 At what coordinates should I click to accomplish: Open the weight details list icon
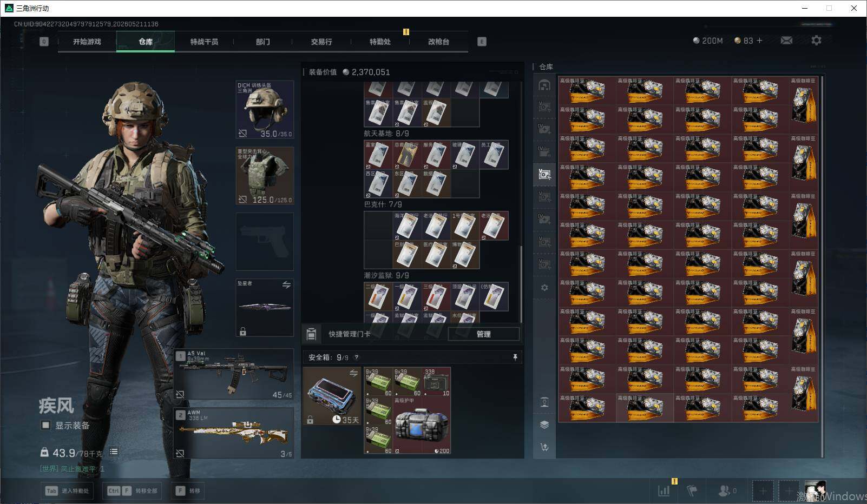pos(114,452)
